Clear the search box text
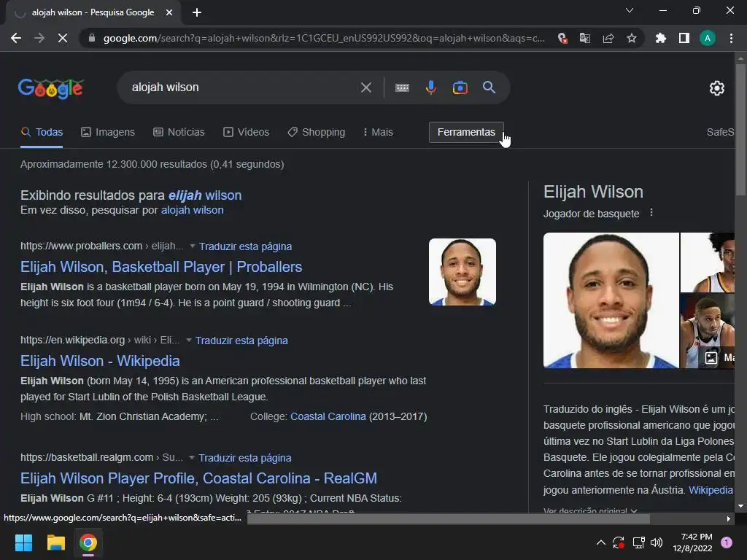This screenshot has height=560, width=747. coord(366,87)
